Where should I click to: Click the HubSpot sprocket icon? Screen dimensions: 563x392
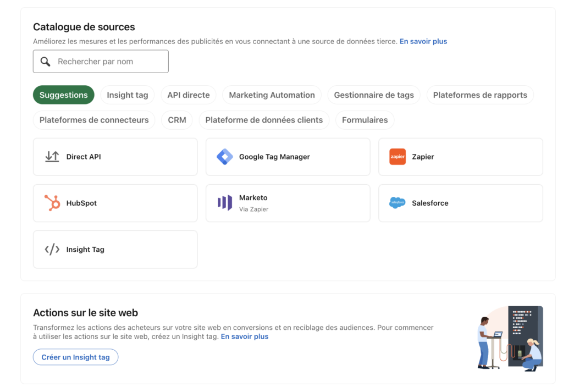(x=52, y=203)
